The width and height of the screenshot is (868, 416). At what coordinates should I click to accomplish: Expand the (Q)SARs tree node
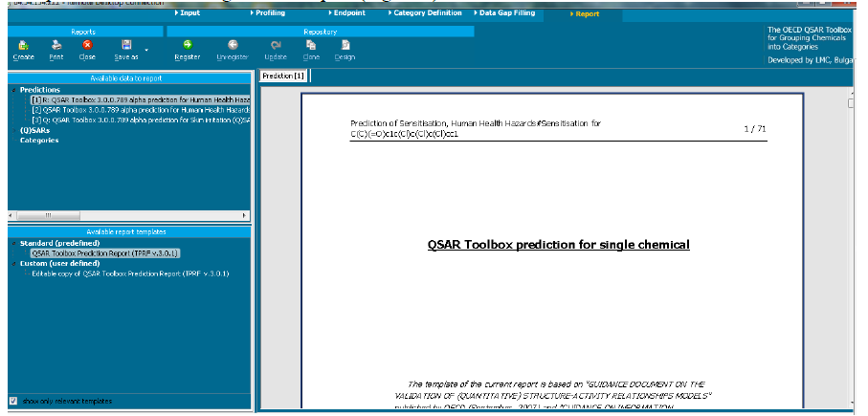pyautogui.click(x=13, y=131)
